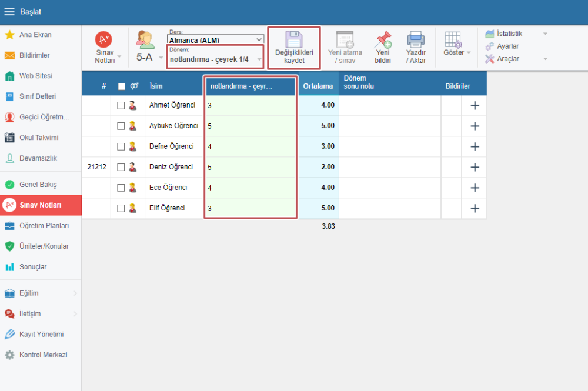The width and height of the screenshot is (588, 391).
Task: Open Genel Bakış sidebar item
Action: (x=41, y=185)
